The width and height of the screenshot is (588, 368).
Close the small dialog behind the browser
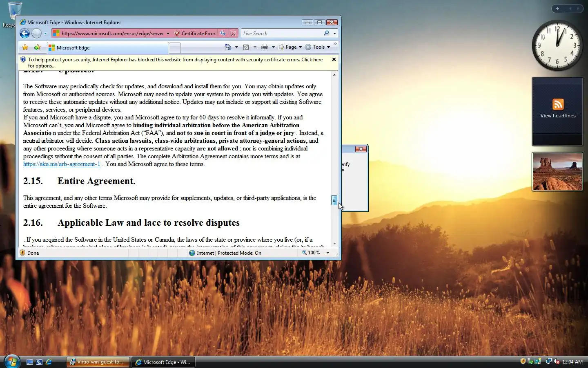click(x=361, y=149)
